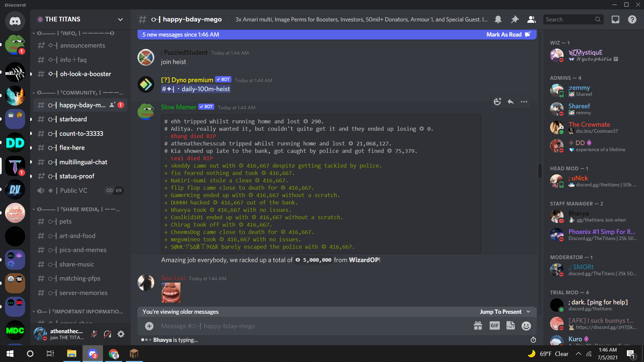
Task: Open the gift Nitro icon
Action: pos(478,325)
